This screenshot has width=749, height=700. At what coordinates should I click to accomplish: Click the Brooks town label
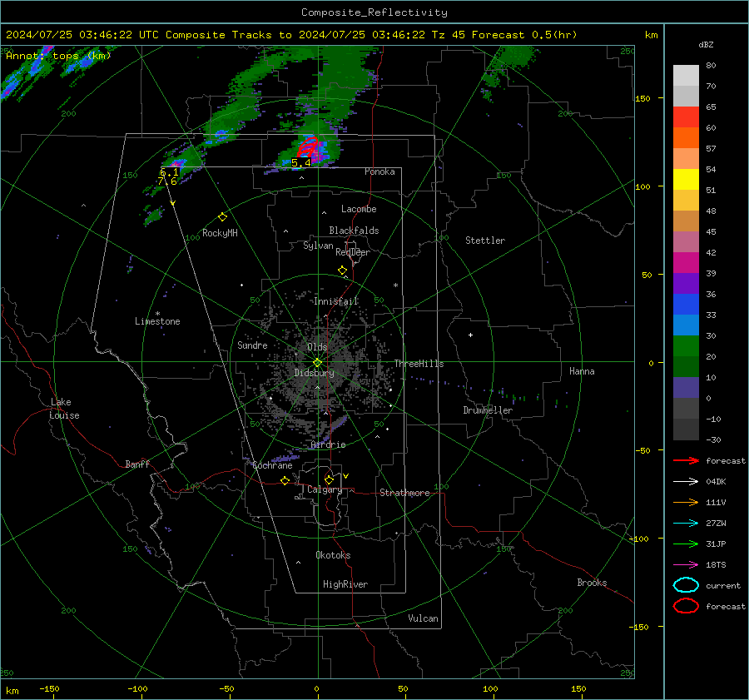[592, 583]
